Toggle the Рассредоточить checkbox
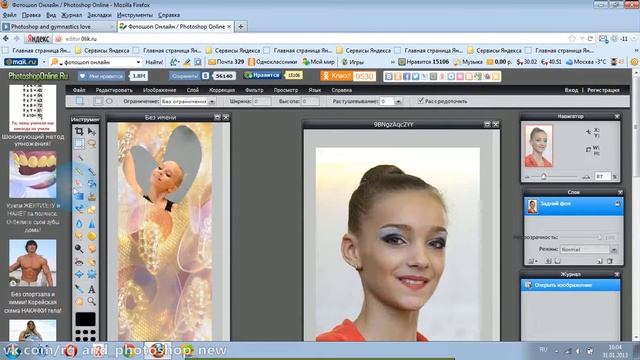The image size is (640, 360). tap(420, 101)
